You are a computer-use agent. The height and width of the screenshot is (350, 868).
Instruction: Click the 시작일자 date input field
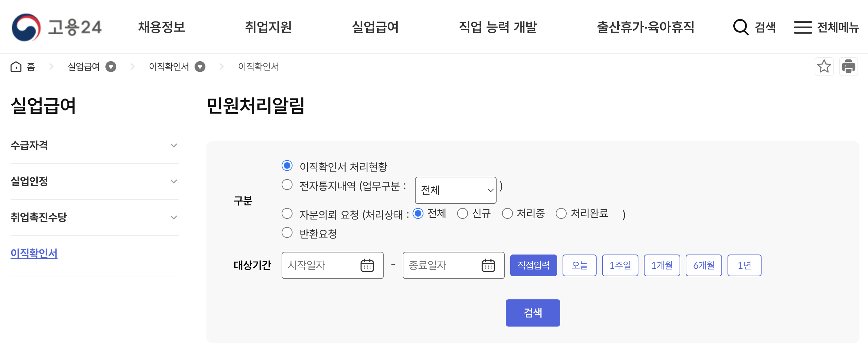320,265
